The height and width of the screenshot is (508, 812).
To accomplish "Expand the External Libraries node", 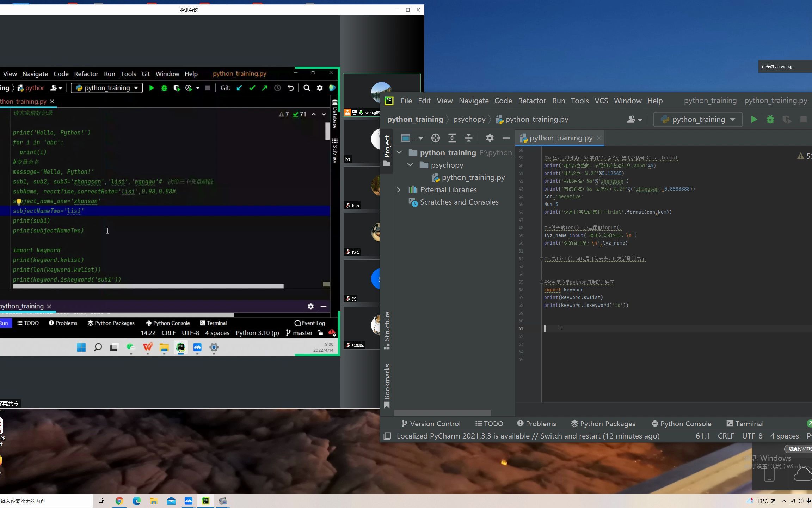I will coord(399,189).
